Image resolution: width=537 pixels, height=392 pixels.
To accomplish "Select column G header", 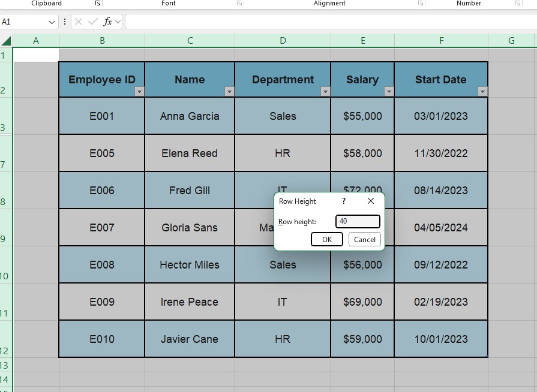I will [x=511, y=40].
